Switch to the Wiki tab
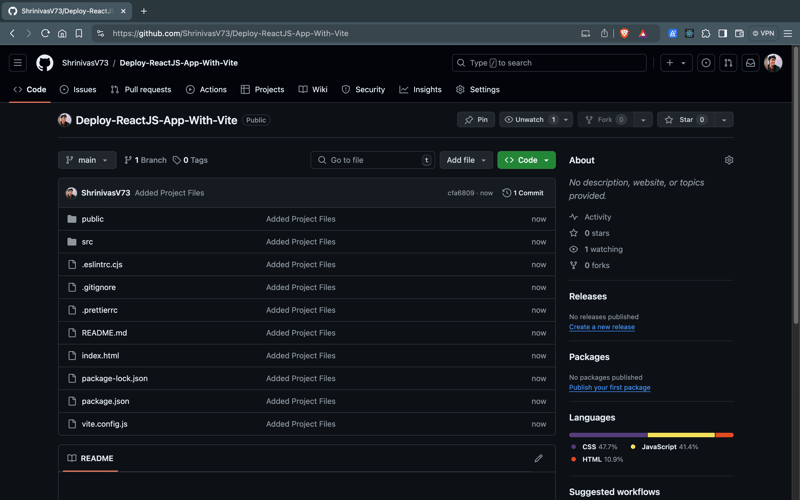Screen dimensions: 800x500 coord(313,89)
